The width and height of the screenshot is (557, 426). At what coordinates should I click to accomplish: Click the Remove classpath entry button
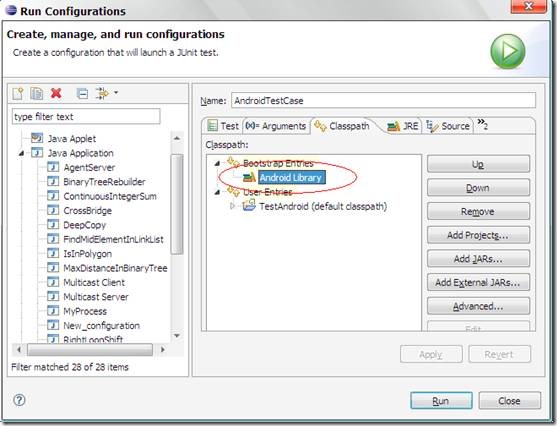(478, 212)
